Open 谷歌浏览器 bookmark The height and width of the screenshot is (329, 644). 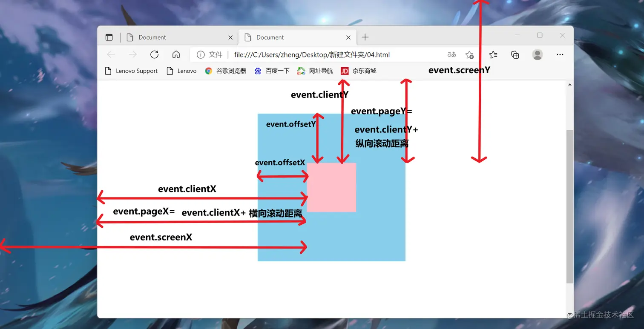[225, 71]
